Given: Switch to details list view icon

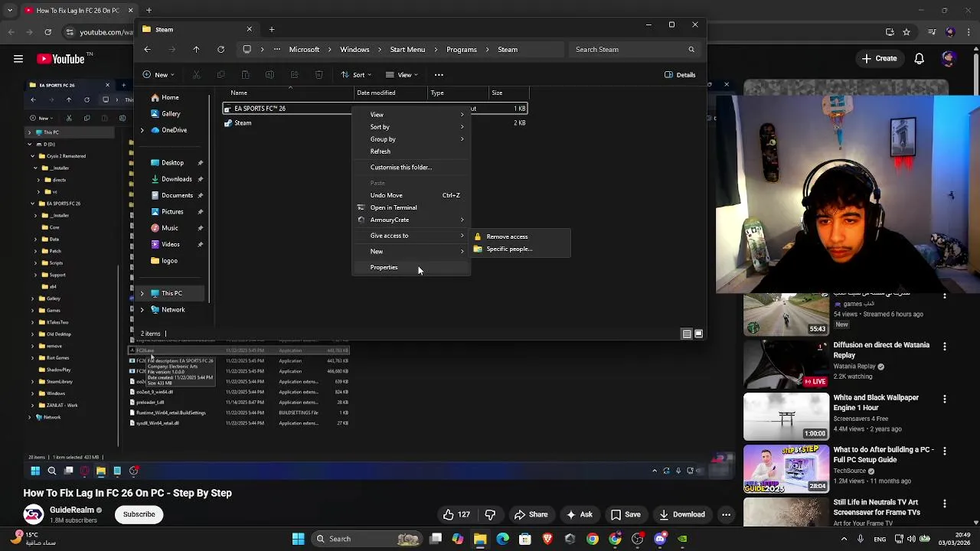Looking at the screenshot, I should click(687, 334).
